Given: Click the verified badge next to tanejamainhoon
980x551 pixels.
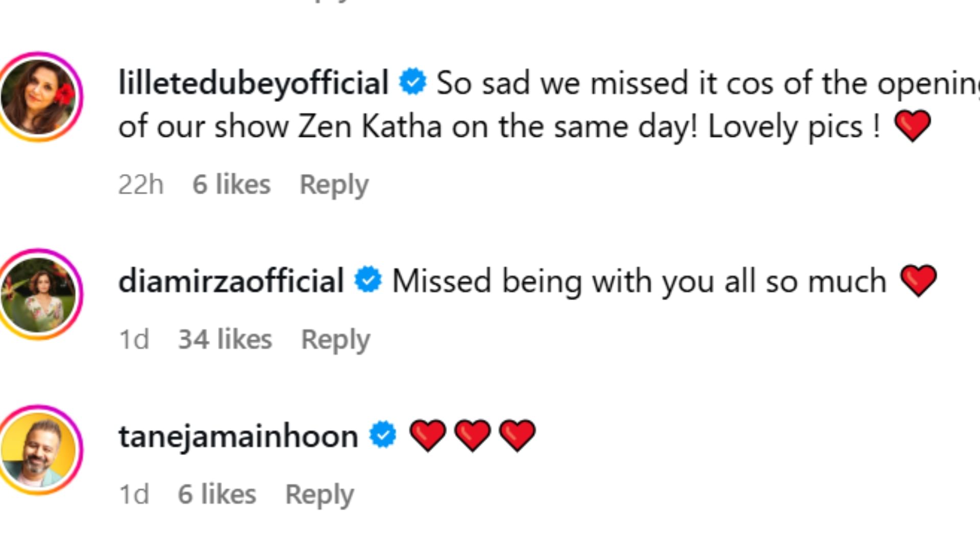Looking at the screenshot, I should [x=383, y=435].
